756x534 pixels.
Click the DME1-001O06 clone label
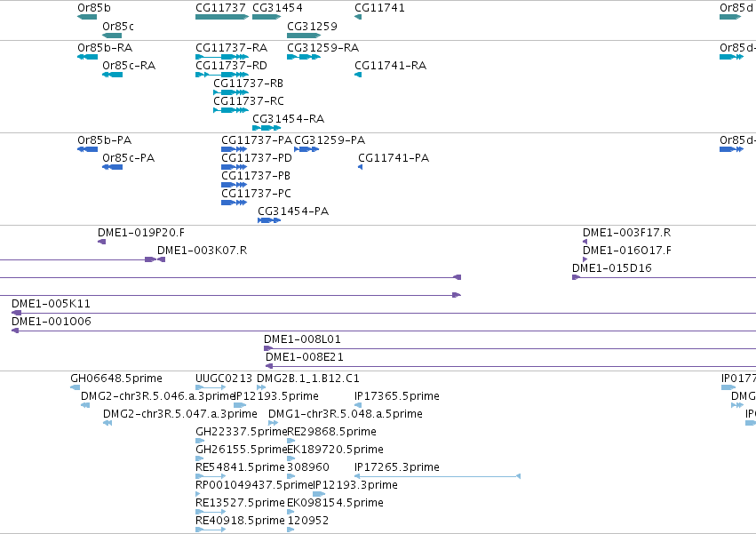[x=52, y=322]
